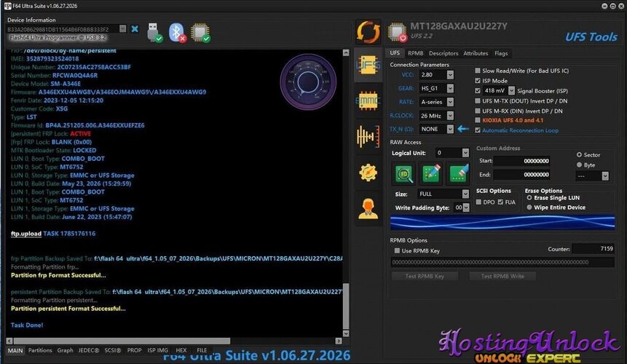This screenshot has height=364, width=627.
Task: Select the Byte radio option
Action: [x=579, y=165]
